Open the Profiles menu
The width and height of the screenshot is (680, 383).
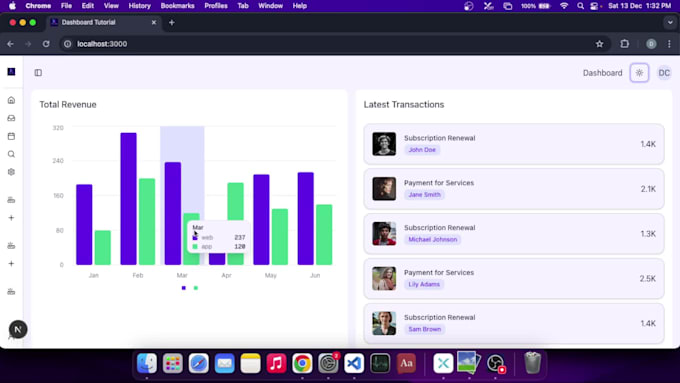click(216, 6)
